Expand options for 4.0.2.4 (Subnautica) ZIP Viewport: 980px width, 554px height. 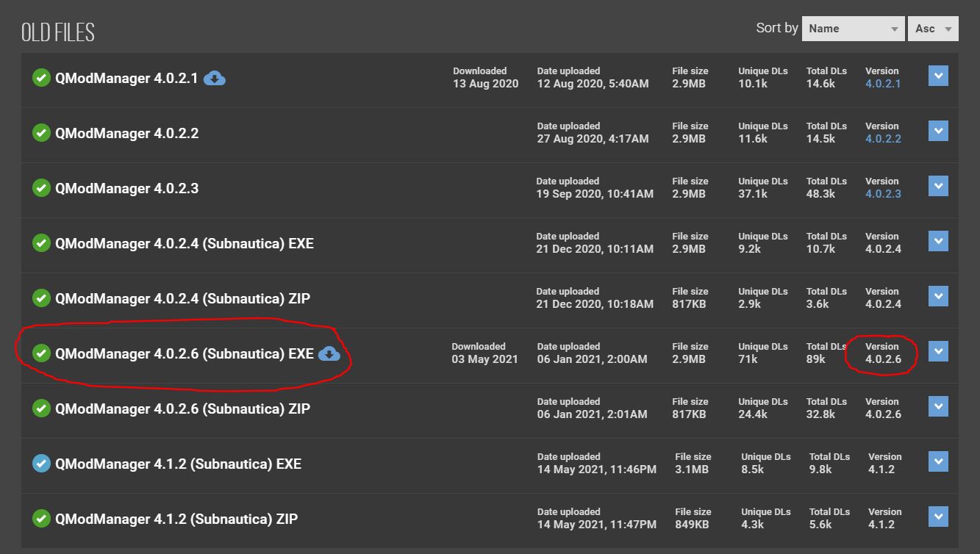coord(938,296)
